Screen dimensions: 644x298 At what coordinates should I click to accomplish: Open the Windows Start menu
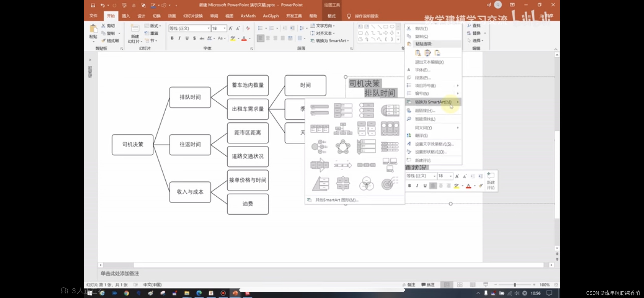pyautogui.click(x=90, y=293)
